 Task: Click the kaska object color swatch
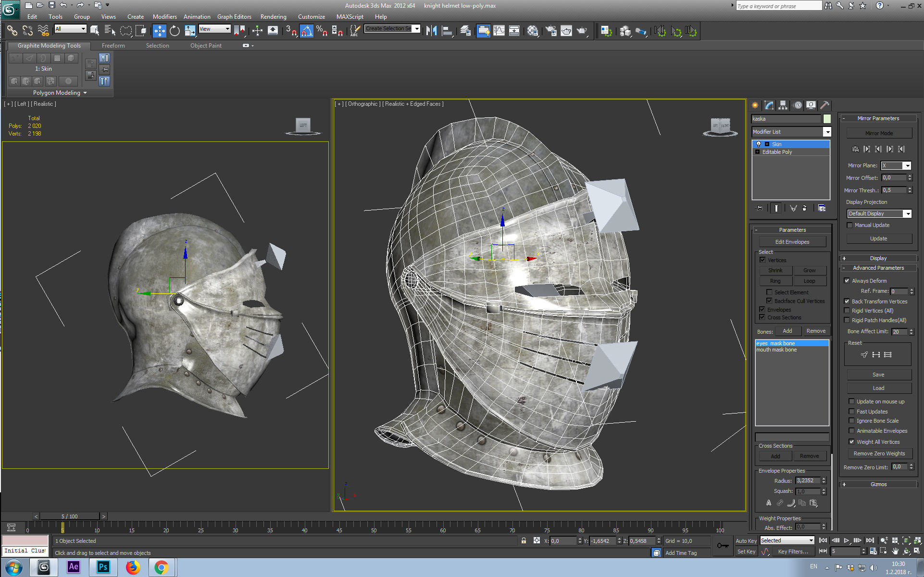tap(827, 119)
